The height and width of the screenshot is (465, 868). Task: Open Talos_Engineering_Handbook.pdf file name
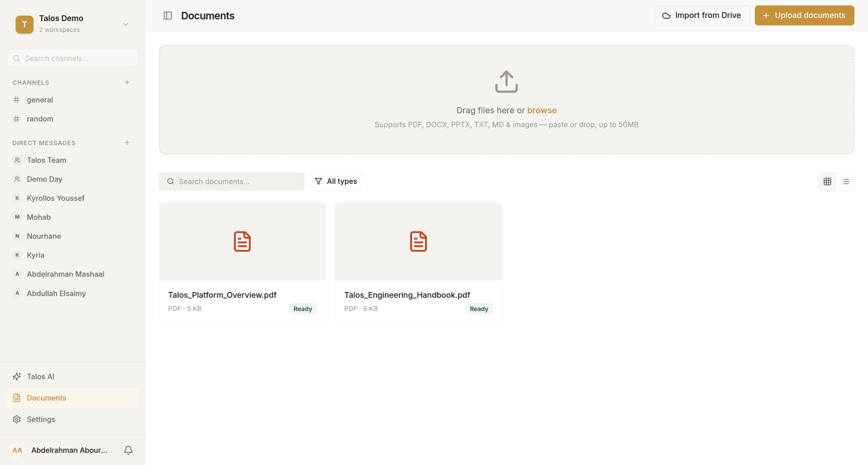[x=407, y=295]
